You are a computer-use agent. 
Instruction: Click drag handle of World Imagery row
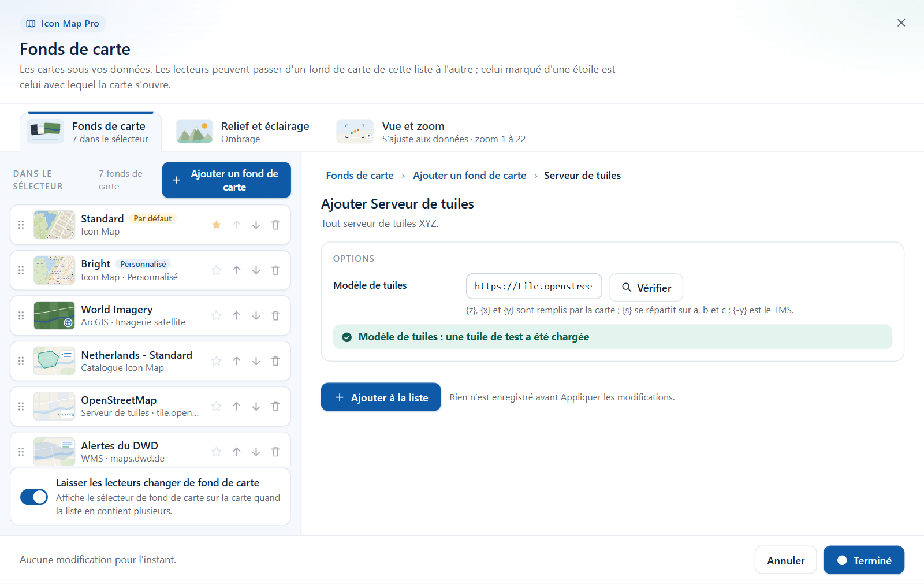tap(21, 315)
